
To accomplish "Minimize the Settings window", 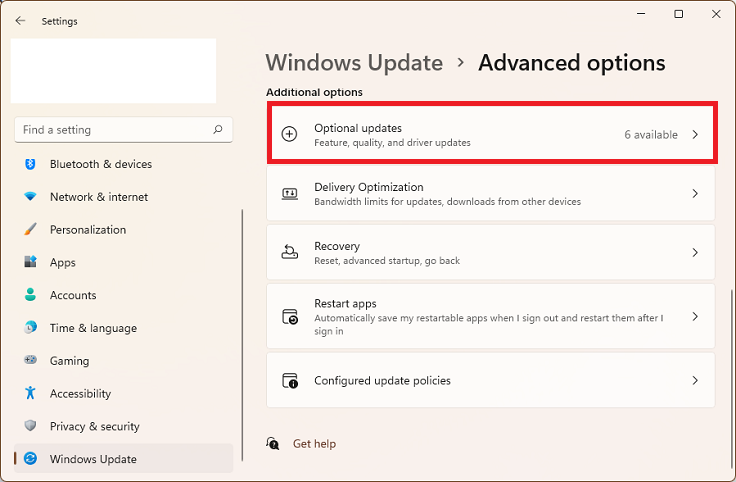I will click(x=641, y=14).
